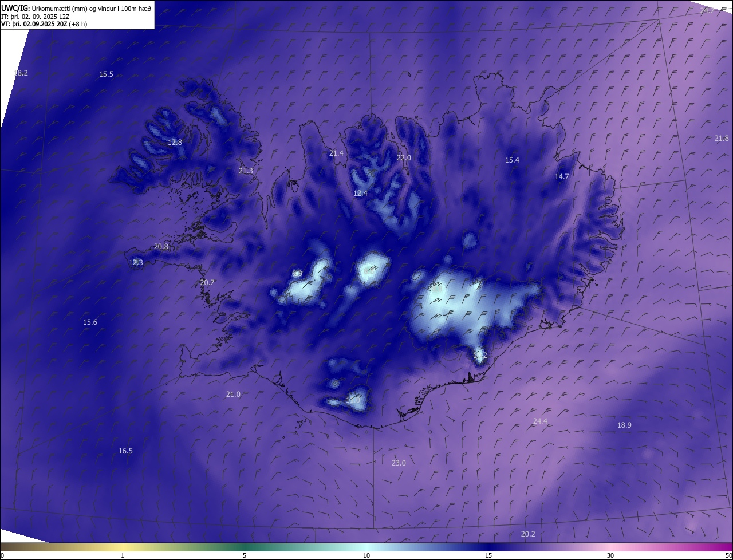Click the color scale tick labeled 0
The height and width of the screenshot is (560, 733).
click(2, 555)
